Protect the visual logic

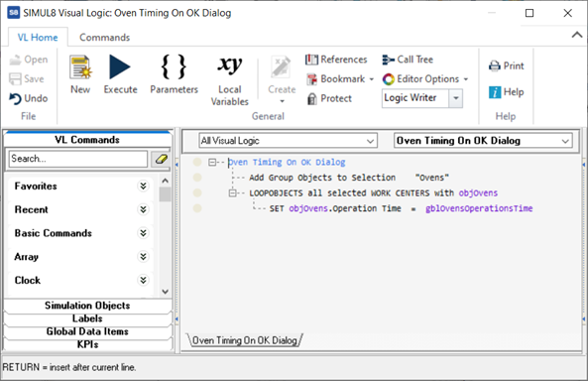pos(329,98)
